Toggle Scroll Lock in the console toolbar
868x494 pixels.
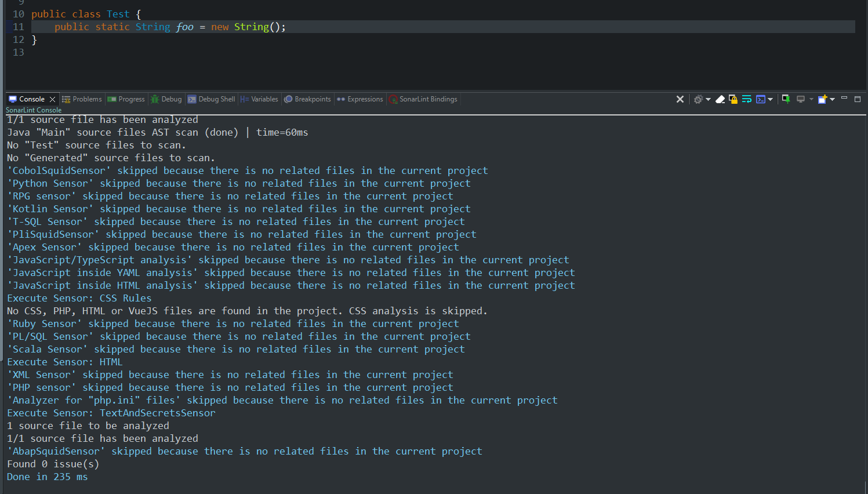point(733,99)
